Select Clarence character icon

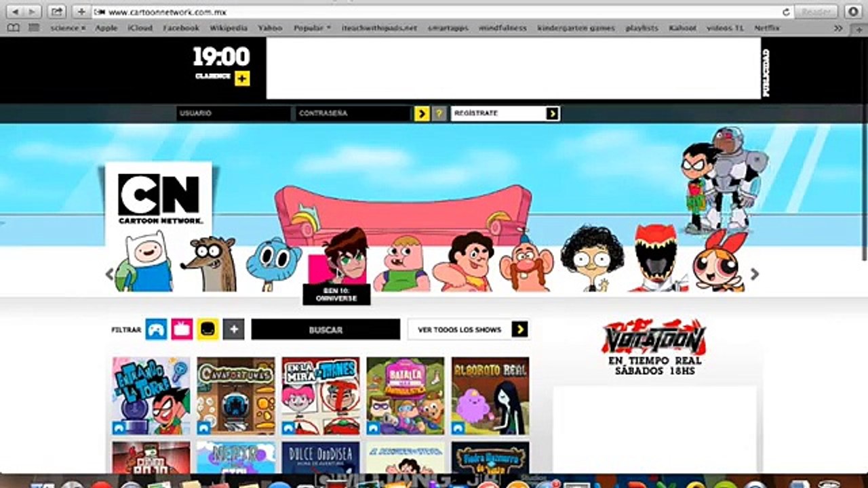click(402, 264)
